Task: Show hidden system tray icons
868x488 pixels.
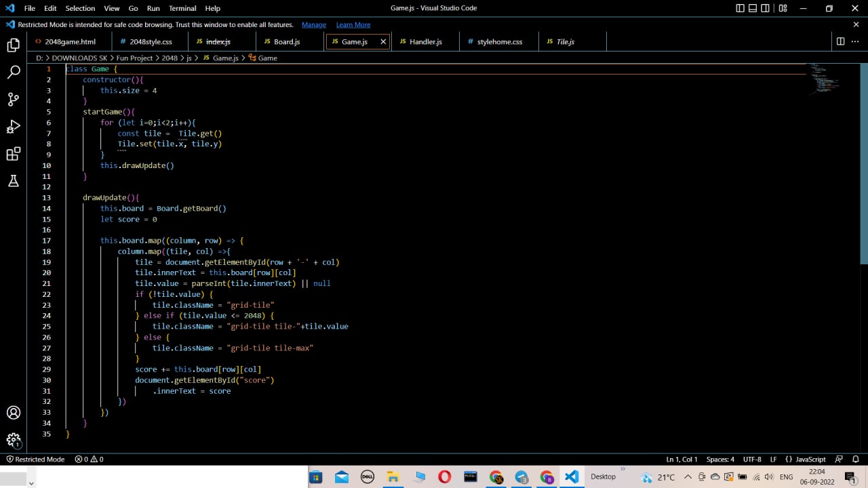Action: point(688,476)
